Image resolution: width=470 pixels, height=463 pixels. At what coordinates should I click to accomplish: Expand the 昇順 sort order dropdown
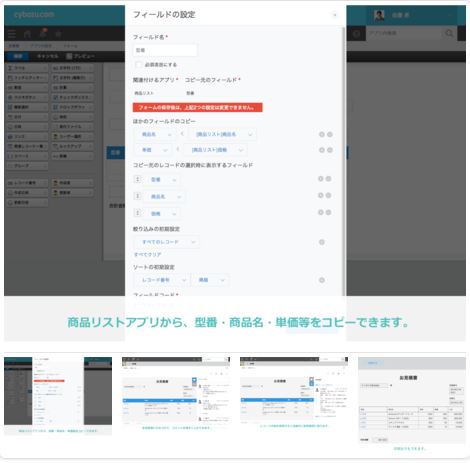point(210,280)
